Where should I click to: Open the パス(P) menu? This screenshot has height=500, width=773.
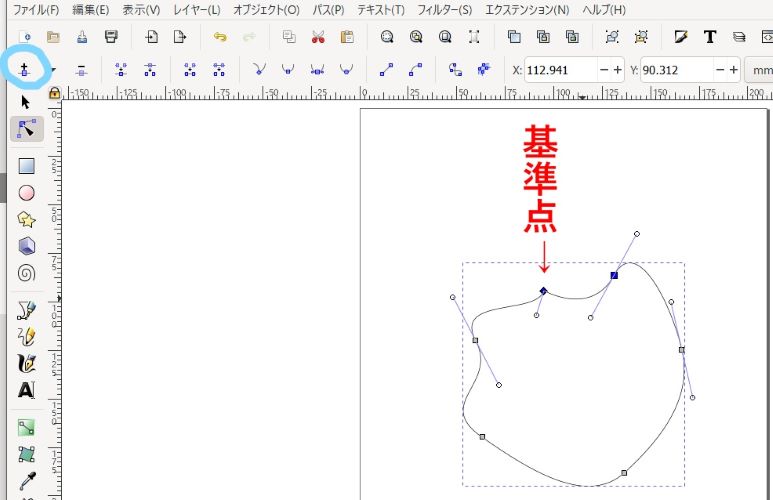(328, 9)
